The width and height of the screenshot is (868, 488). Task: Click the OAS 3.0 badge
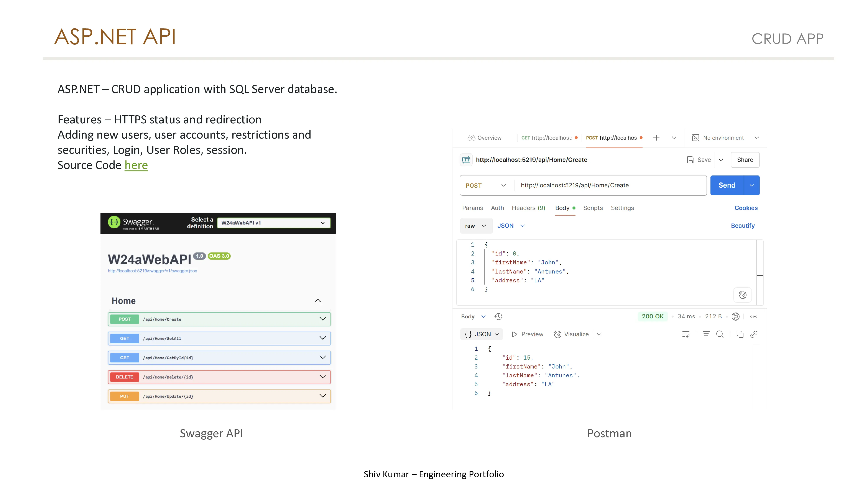(219, 256)
